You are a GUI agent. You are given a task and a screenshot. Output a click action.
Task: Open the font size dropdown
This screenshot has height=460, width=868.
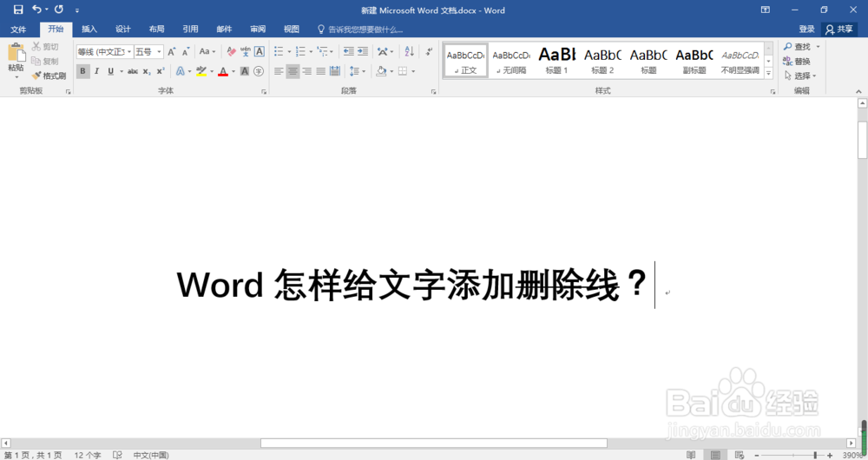(x=159, y=51)
